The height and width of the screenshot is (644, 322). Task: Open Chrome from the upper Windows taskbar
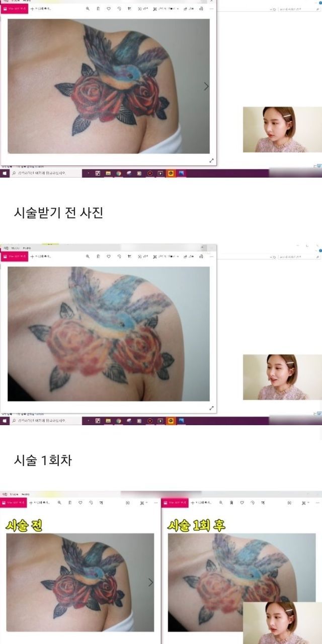(118, 173)
